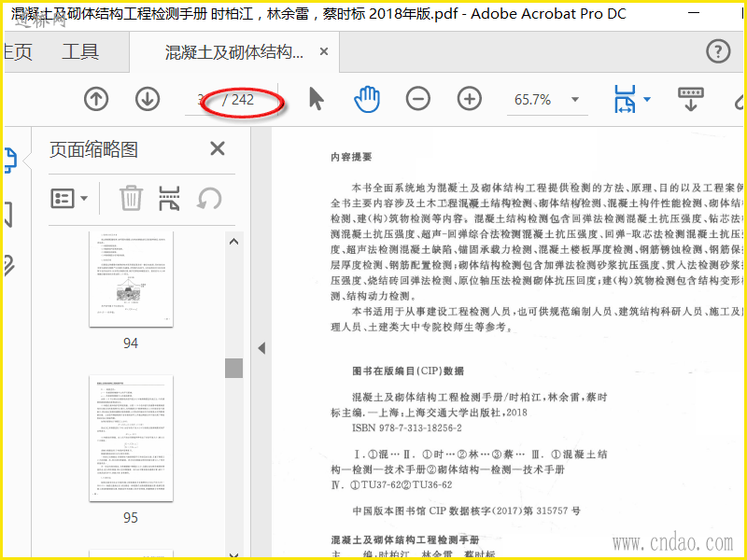
Task: Expand the page fit options arrow
Action: [x=647, y=100]
